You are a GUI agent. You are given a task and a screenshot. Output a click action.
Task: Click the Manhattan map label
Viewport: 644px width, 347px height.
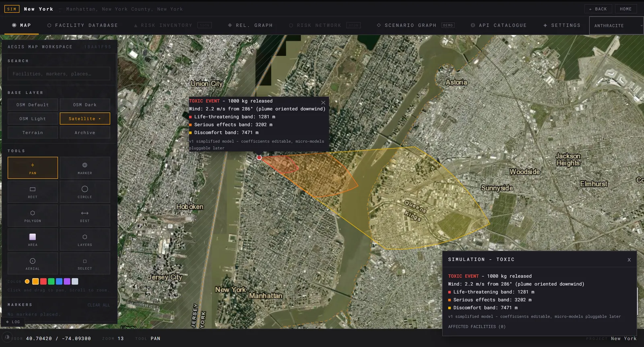(266, 296)
